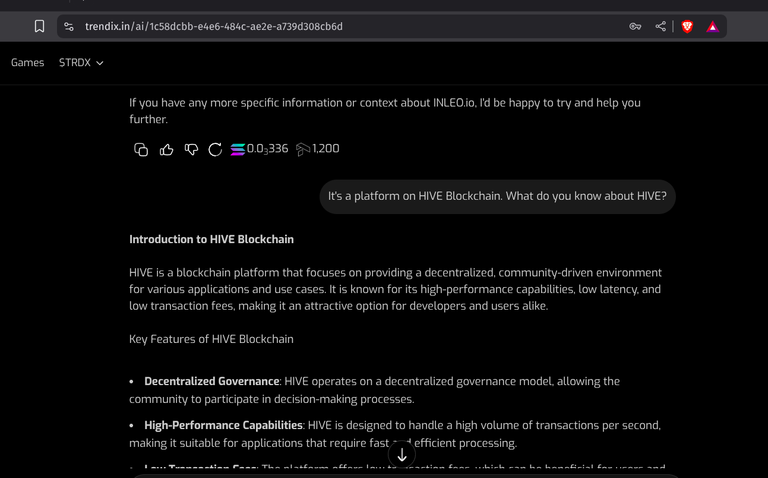Click the 1,200 token value

[x=326, y=148]
